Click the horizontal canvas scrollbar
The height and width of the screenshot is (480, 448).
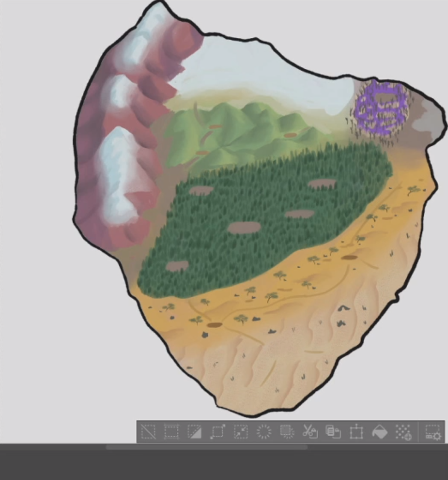click(x=206, y=447)
